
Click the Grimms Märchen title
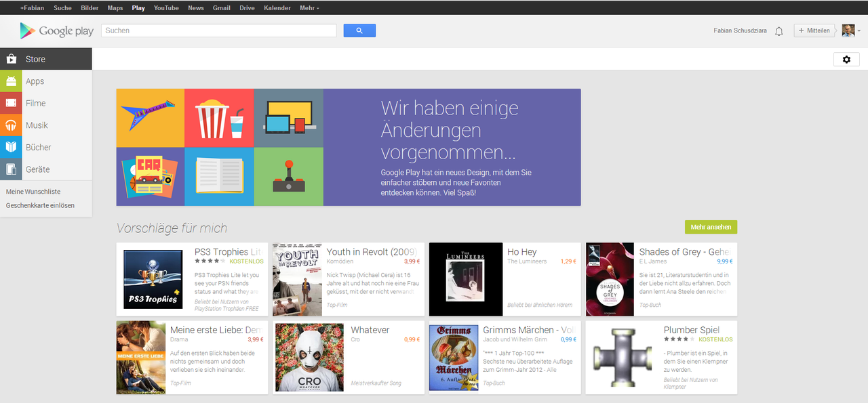[529, 330]
